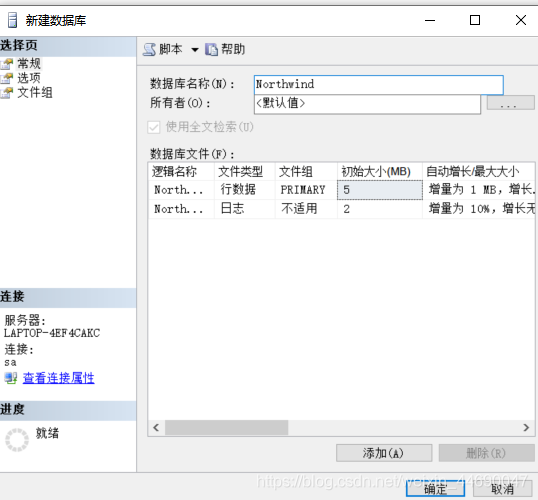Click the horizontal scrollbar left arrow
Viewport: 538px width, 500px height.
[x=156, y=428]
